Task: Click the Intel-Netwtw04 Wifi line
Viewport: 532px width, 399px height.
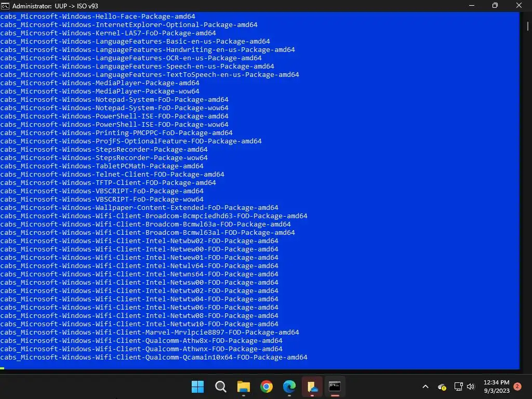Action: [x=139, y=299]
